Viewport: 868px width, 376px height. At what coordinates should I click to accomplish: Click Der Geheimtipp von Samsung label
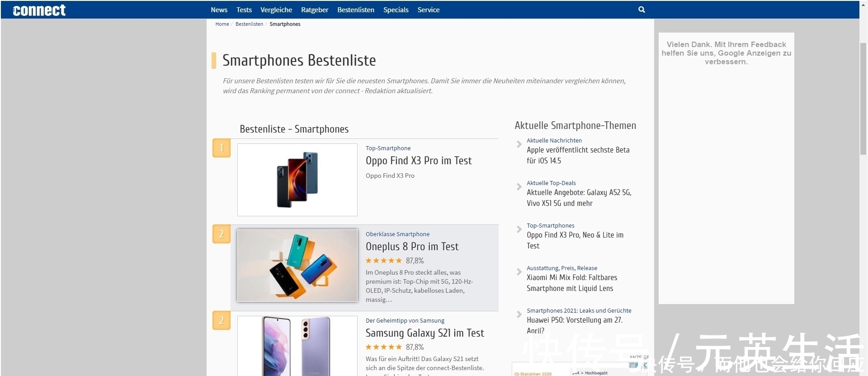pyautogui.click(x=405, y=320)
